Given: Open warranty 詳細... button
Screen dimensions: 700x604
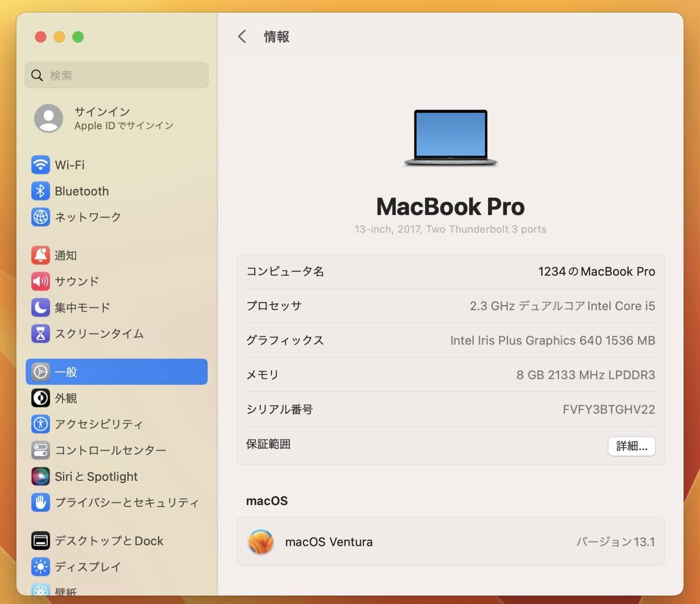Looking at the screenshot, I should point(632,446).
